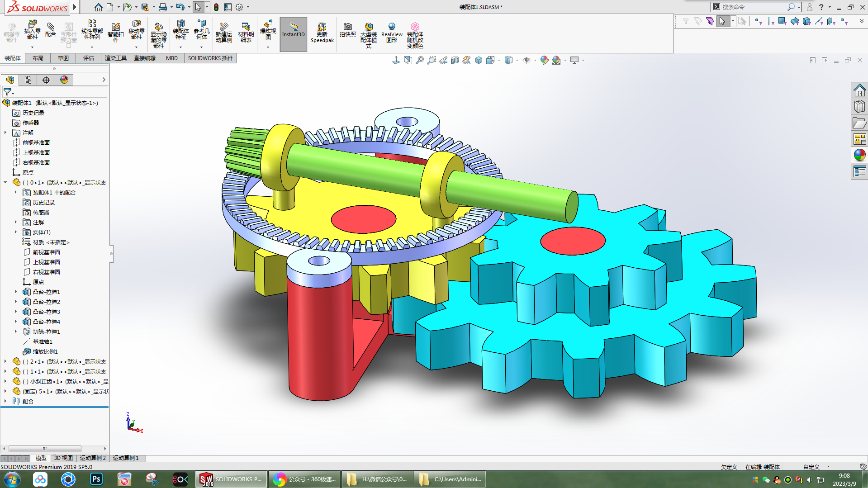Toggle 显示隐藏的零部件 show hidden components

pyautogui.click(x=158, y=35)
